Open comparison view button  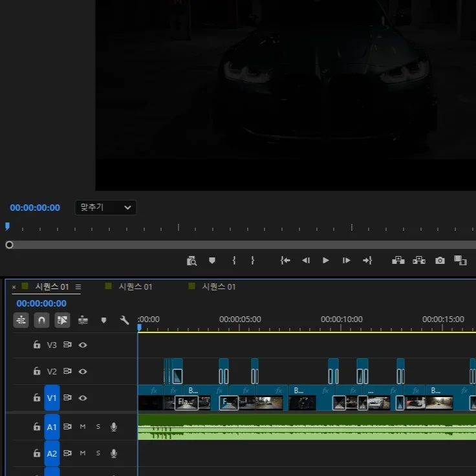pos(460,261)
